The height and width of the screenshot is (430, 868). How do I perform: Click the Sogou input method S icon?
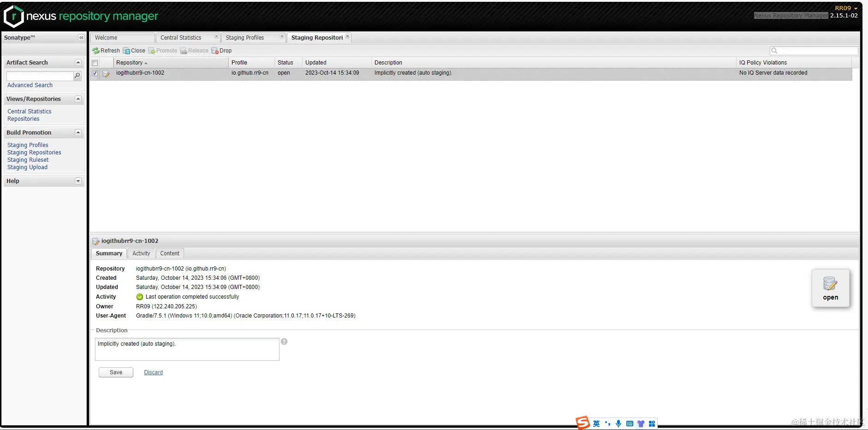tap(583, 423)
